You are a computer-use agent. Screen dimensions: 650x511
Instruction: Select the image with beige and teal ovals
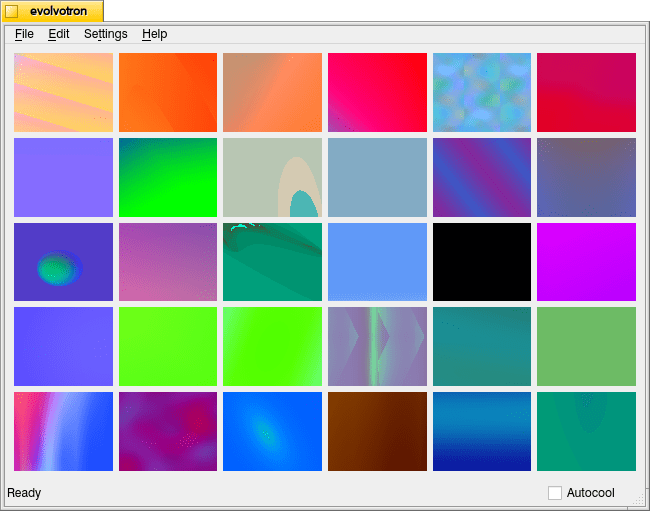coord(272,177)
